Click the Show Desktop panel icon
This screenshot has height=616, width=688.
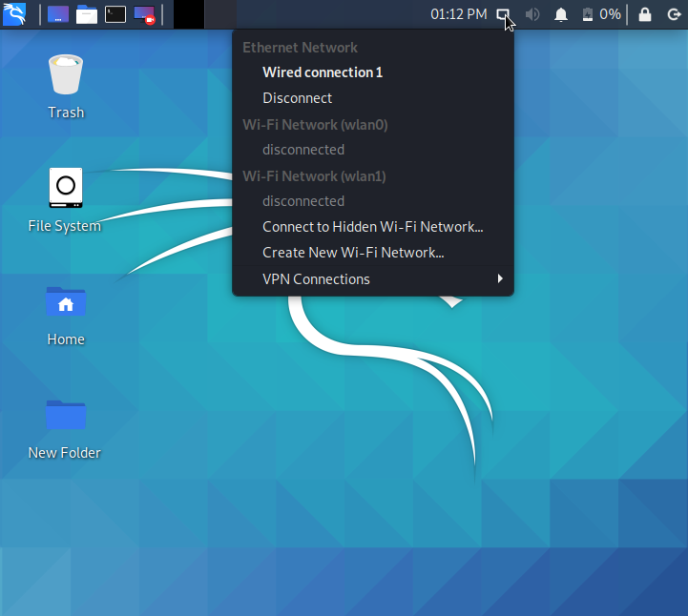[x=57, y=14]
